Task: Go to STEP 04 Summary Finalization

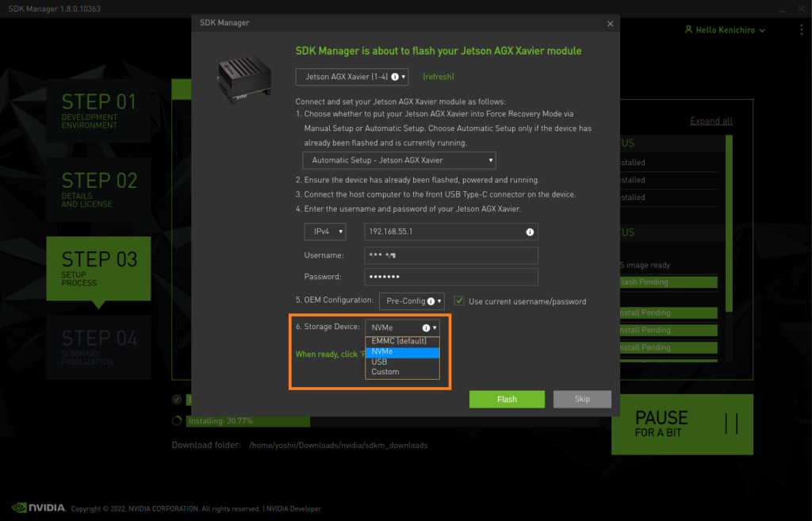Action: [98, 347]
